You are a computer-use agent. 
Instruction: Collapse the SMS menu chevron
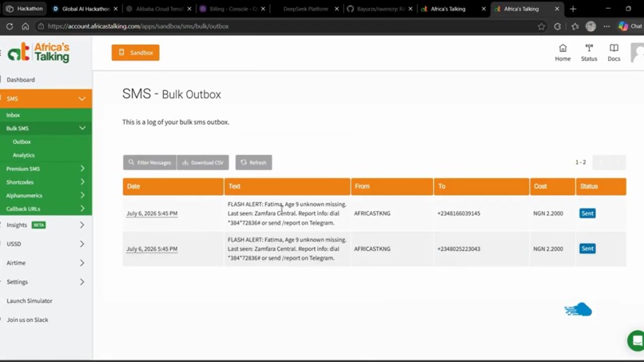[81, 98]
